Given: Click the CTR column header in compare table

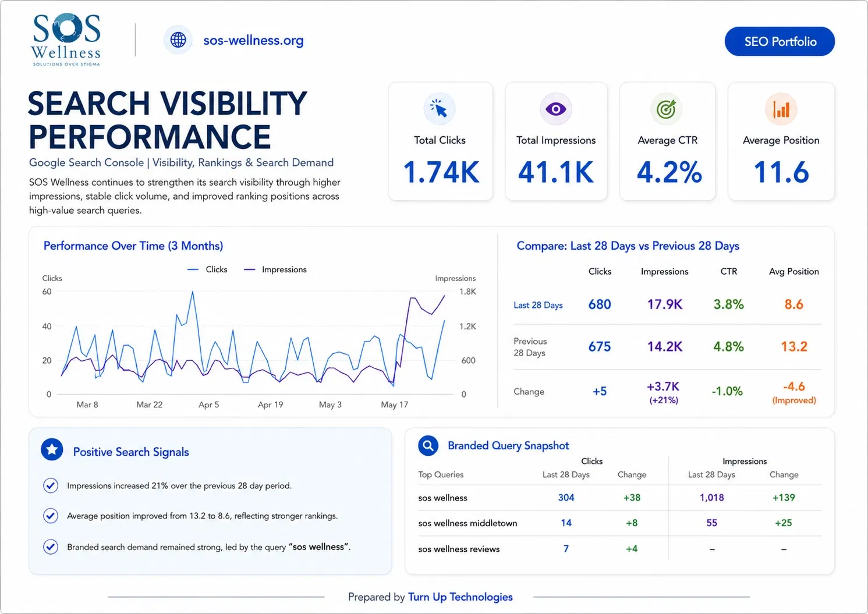Looking at the screenshot, I should 729,271.
